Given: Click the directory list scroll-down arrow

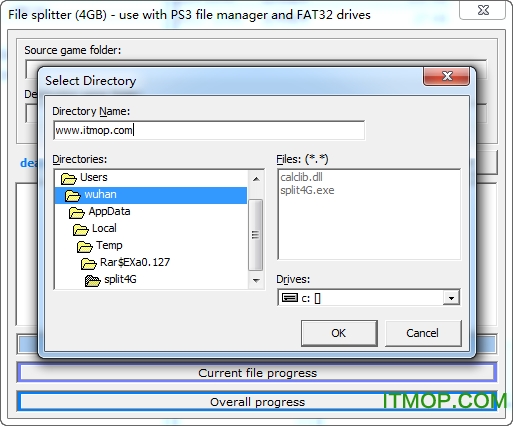Looking at the screenshot, I should coord(256,280).
